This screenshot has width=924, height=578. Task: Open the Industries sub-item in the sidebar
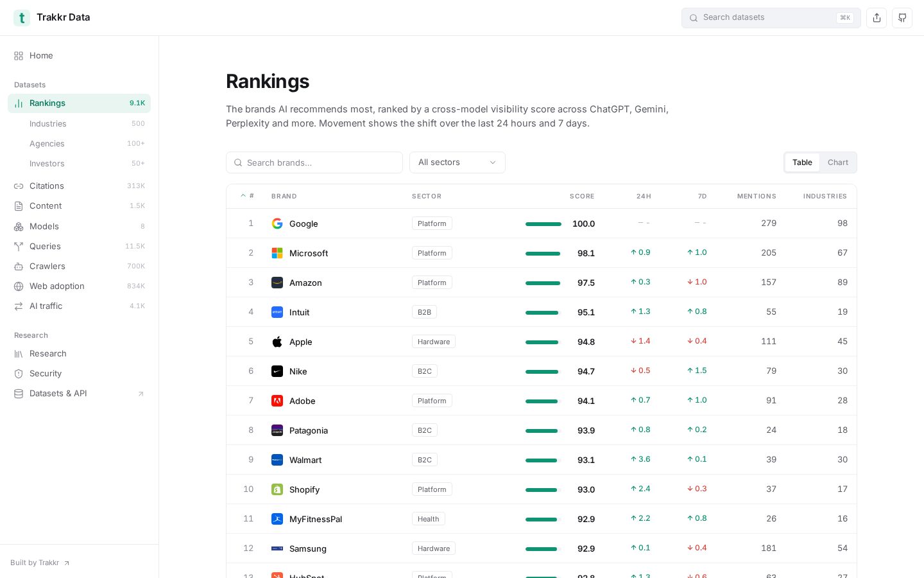click(x=80, y=124)
